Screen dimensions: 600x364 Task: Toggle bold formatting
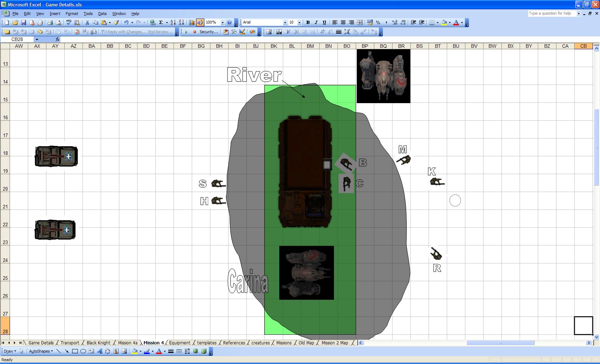[x=308, y=22]
